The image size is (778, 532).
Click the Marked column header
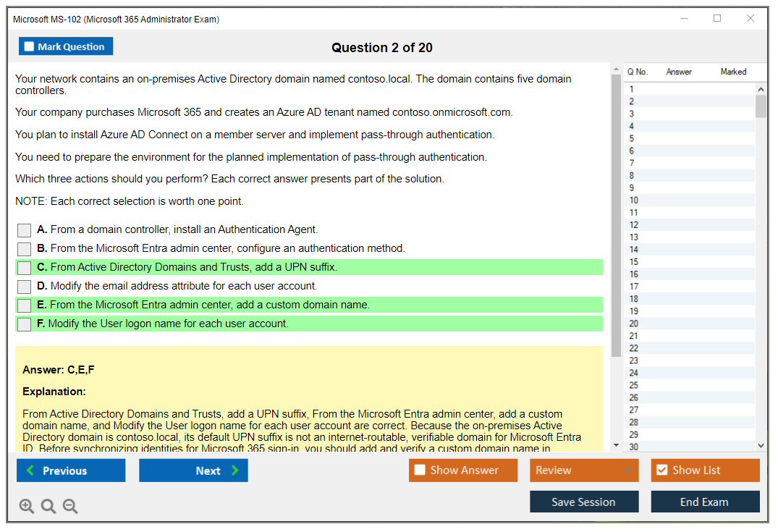(733, 72)
